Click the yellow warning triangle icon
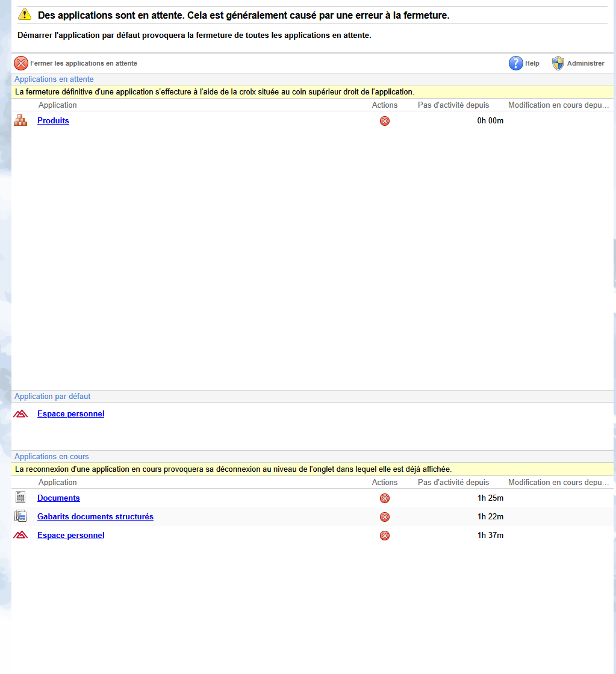Viewport: 616px width, 674px height. tap(25, 14)
